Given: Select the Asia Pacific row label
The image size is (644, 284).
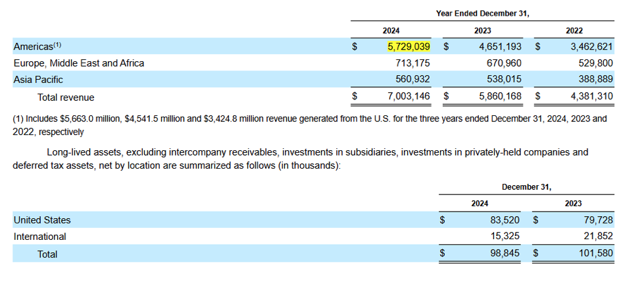Looking at the screenshot, I should click(38, 80).
